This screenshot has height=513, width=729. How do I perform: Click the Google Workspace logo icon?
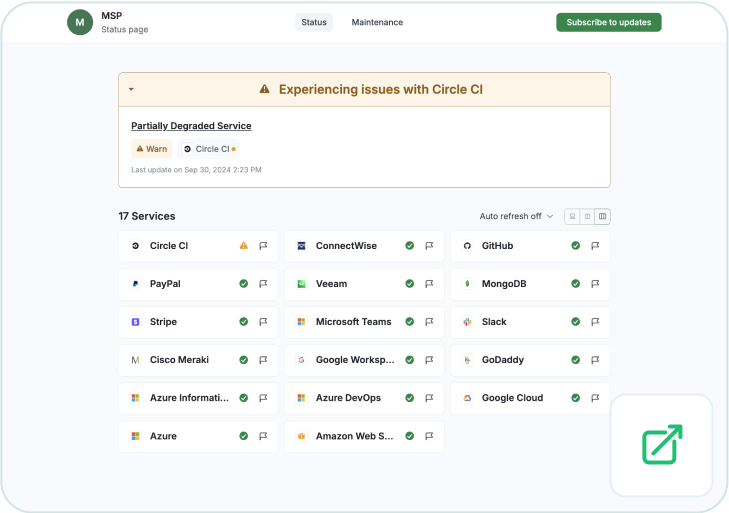pyautogui.click(x=301, y=360)
